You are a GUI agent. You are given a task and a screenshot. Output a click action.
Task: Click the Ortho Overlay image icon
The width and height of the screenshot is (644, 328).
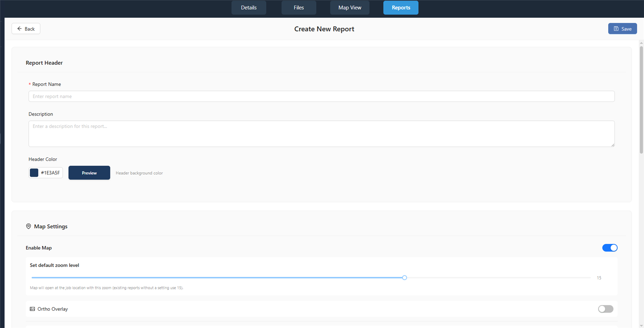[x=33, y=309]
